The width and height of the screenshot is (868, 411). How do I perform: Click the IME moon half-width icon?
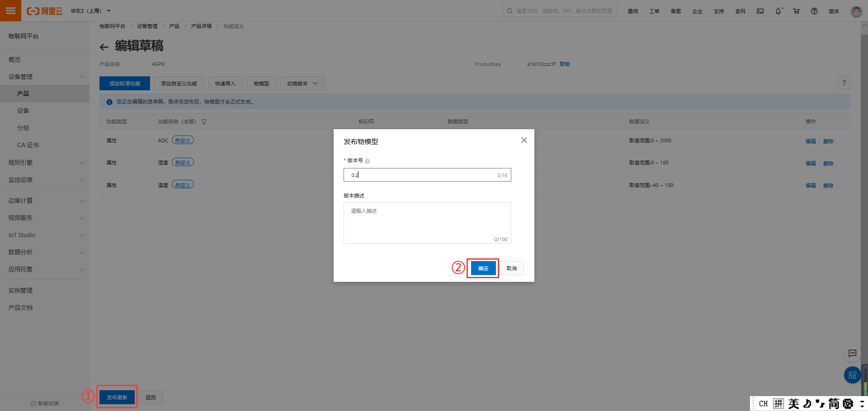point(807,403)
